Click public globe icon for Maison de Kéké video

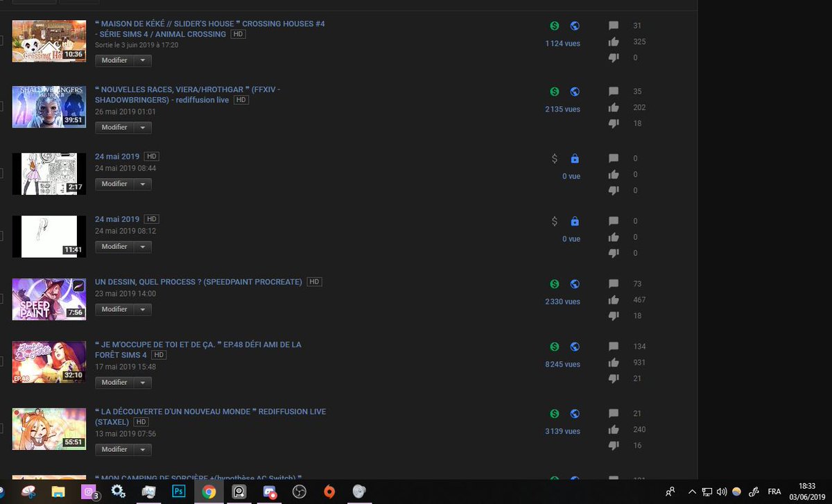(575, 26)
